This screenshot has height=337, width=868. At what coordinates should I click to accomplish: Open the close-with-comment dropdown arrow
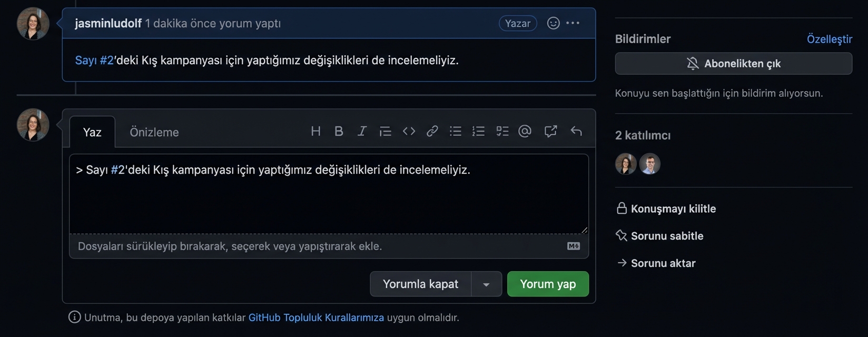486,284
